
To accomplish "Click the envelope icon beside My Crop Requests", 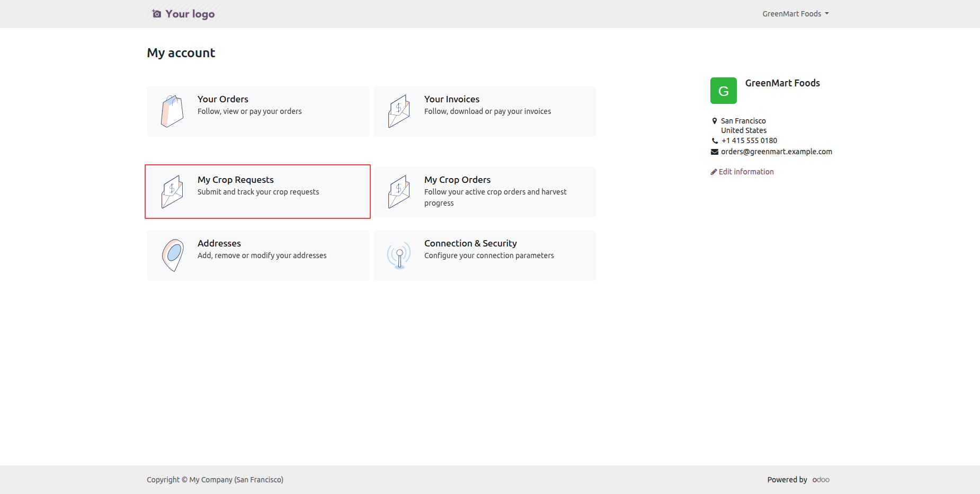I will click(x=172, y=192).
